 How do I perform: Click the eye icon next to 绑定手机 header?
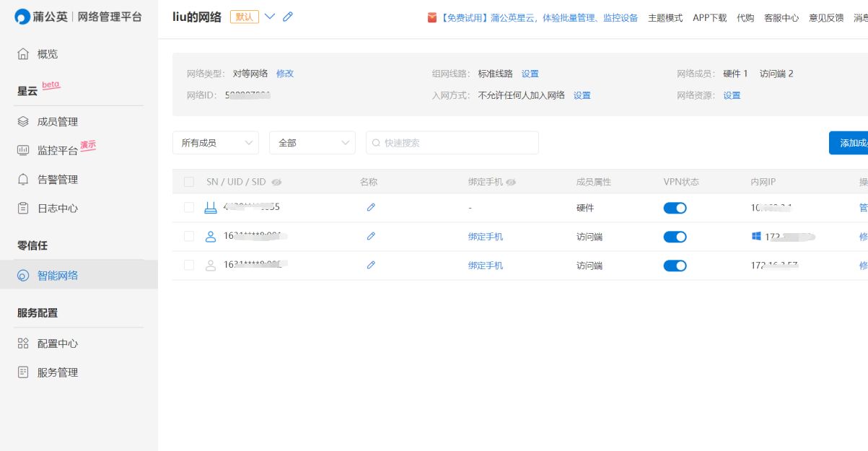tap(511, 183)
